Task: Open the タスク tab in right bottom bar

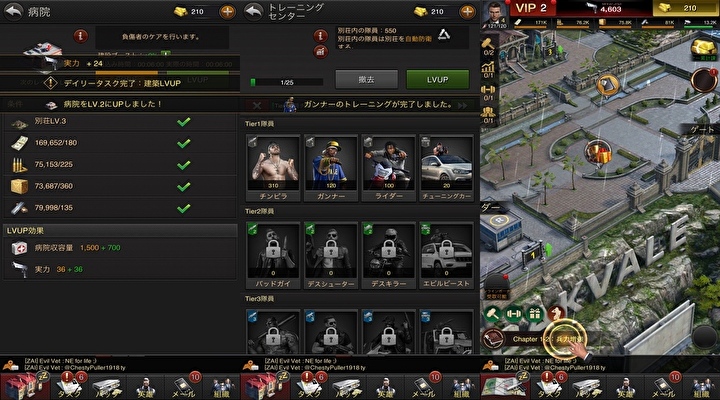Action: click(549, 386)
